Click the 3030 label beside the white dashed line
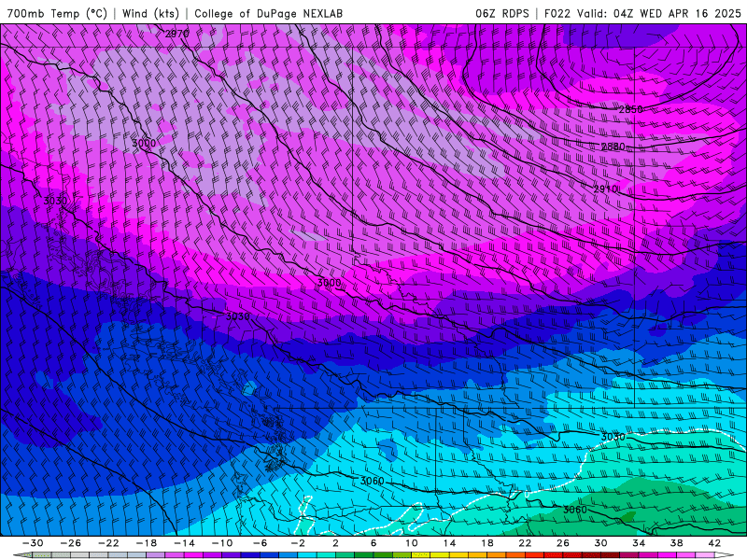Screen dimensions: 747x560 613,437
